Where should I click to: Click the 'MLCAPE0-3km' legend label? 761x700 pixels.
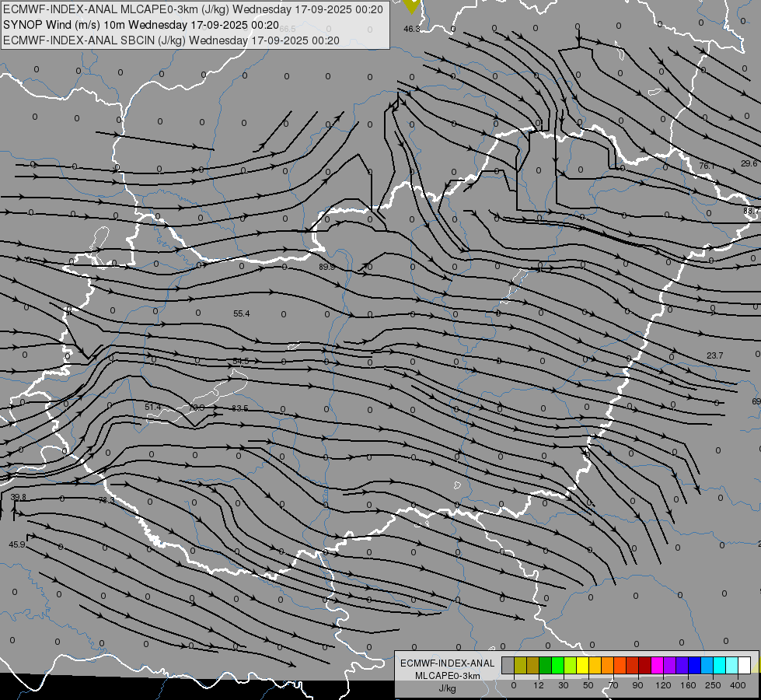pos(447,676)
